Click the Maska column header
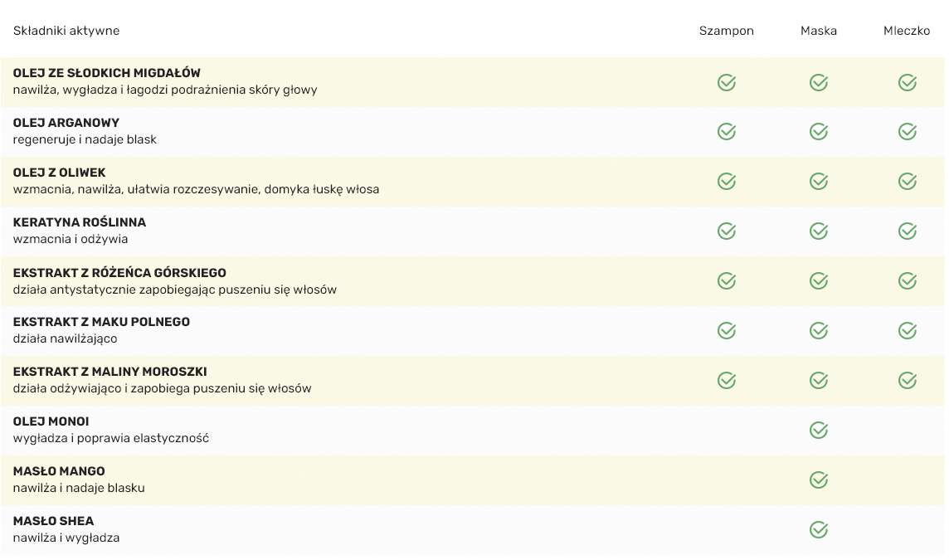The height and width of the screenshot is (560, 949). (x=819, y=31)
